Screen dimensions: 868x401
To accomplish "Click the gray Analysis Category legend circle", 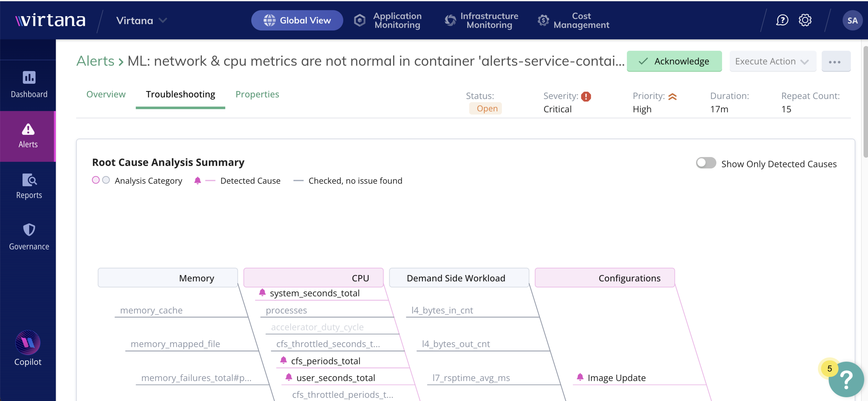I will tap(106, 180).
